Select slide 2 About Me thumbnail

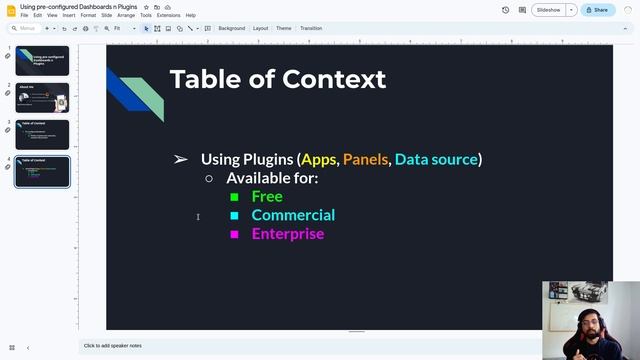pyautogui.click(x=42, y=98)
